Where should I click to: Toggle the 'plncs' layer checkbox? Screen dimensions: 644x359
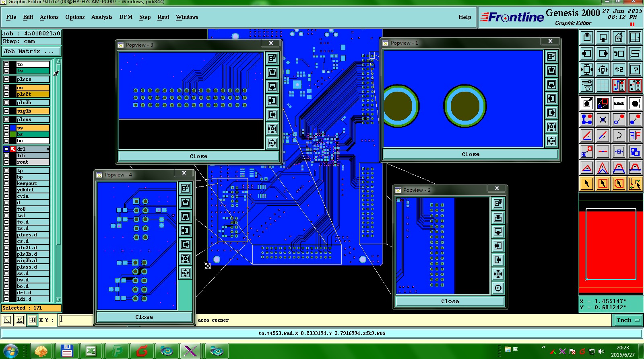[x=6, y=79]
